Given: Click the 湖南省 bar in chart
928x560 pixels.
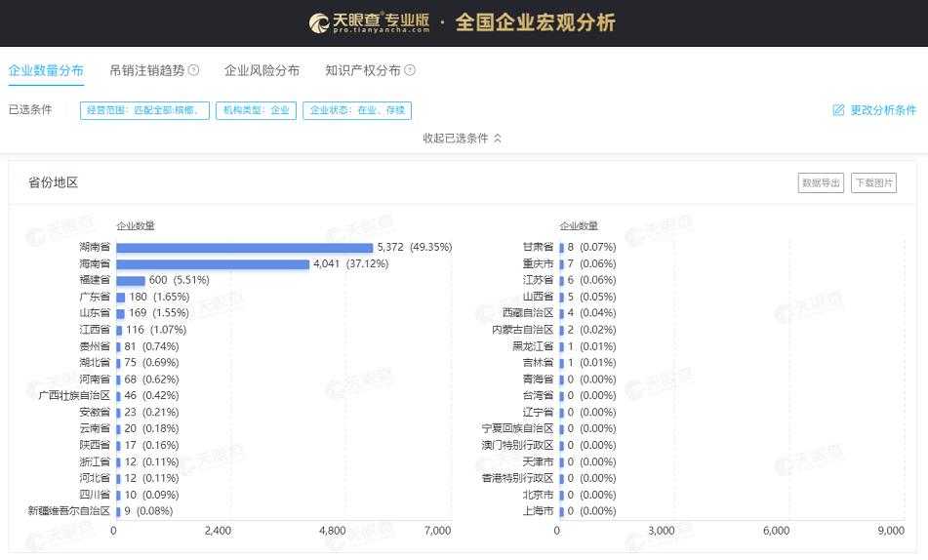Looking at the screenshot, I should pos(244,248).
